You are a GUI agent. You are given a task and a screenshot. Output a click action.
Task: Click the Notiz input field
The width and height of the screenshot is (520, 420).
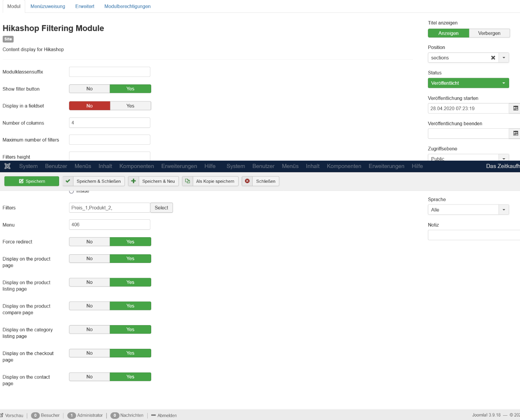474,235
